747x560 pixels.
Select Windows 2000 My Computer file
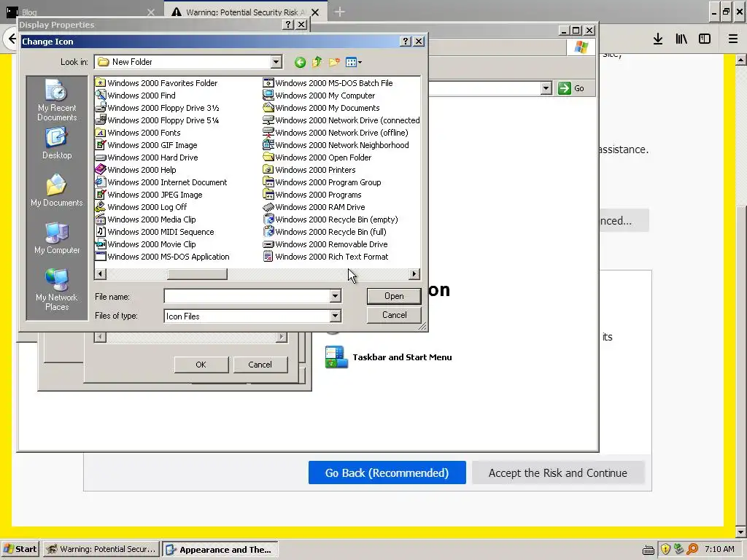320,96
